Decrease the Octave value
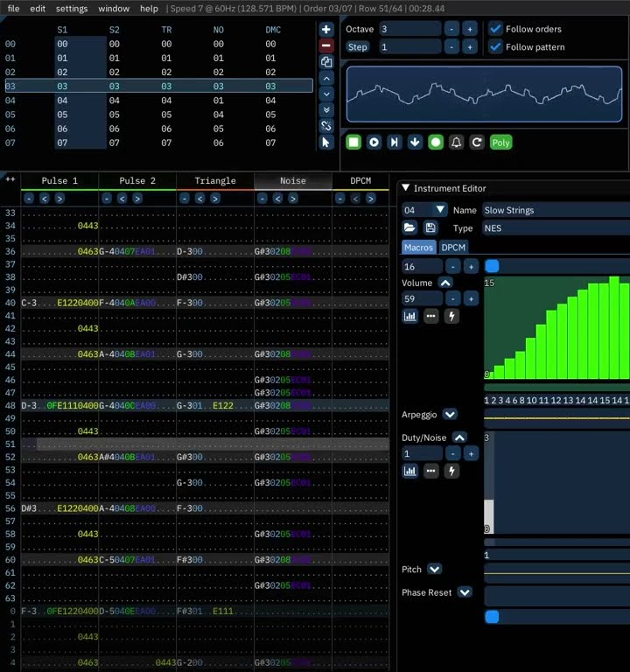The width and height of the screenshot is (630, 672). (x=451, y=29)
